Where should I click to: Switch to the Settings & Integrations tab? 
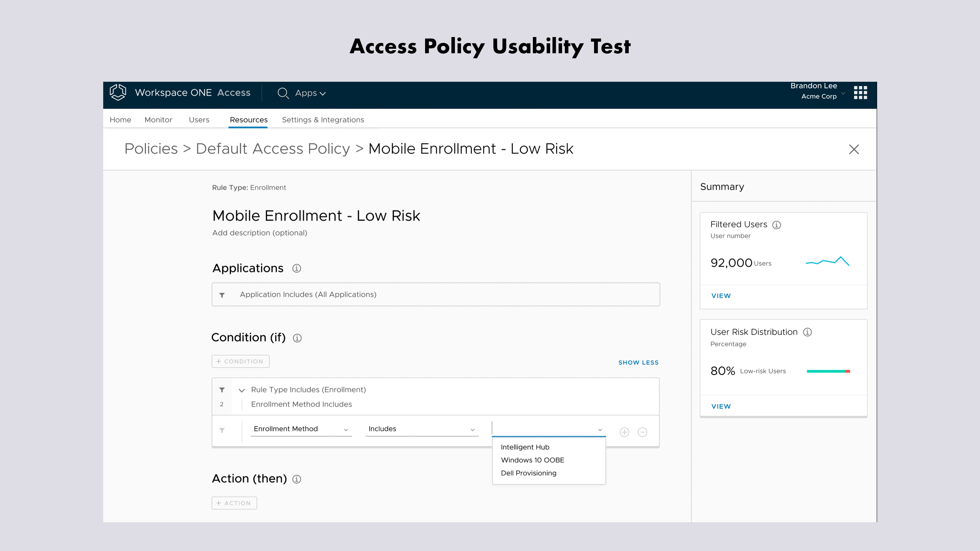click(322, 120)
